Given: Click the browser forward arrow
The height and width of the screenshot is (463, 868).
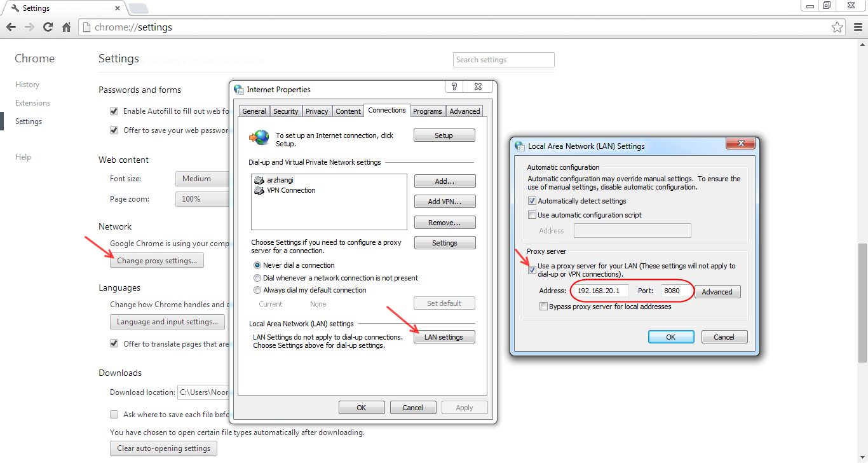Looking at the screenshot, I should (x=29, y=27).
